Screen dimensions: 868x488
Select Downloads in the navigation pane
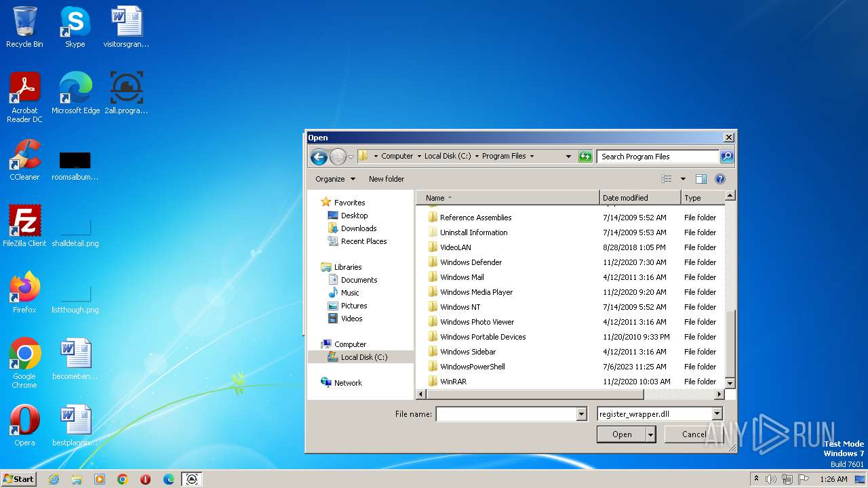pyautogui.click(x=359, y=228)
